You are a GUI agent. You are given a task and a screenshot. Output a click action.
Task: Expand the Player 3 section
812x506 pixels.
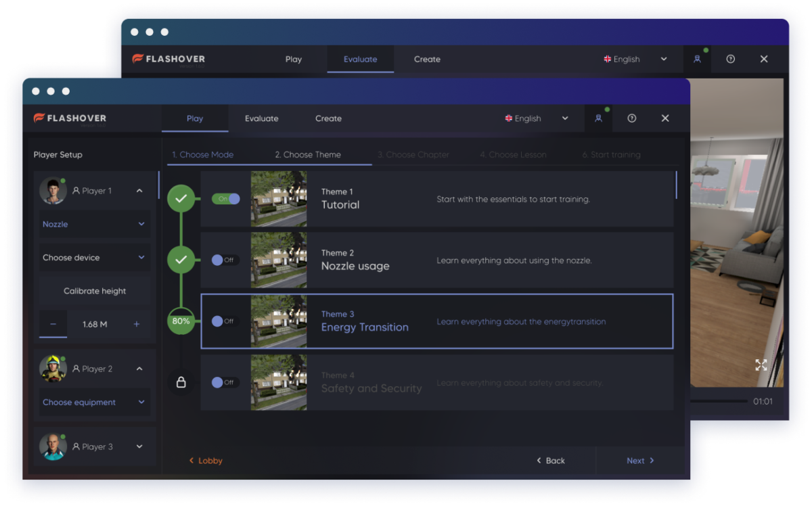pyautogui.click(x=139, y=446)
